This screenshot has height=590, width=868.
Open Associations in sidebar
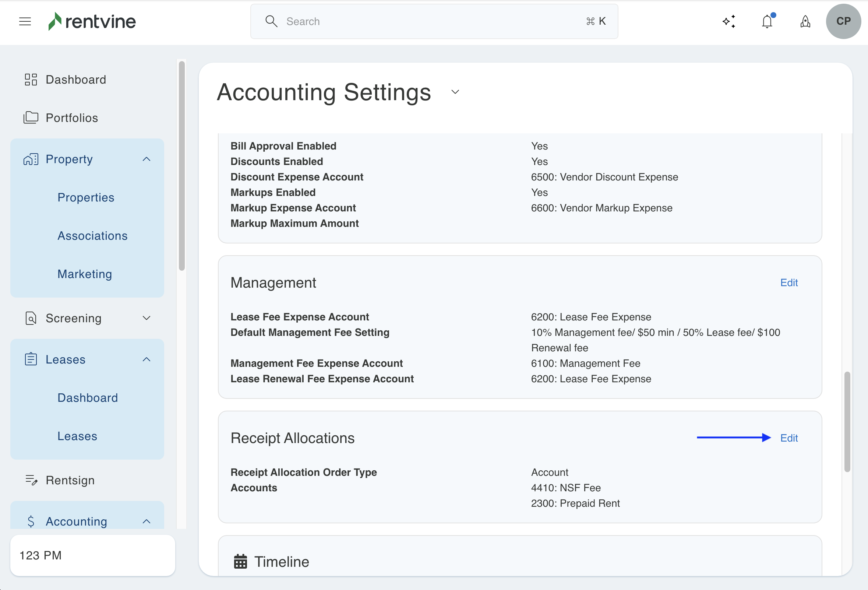tap(92, 236)
